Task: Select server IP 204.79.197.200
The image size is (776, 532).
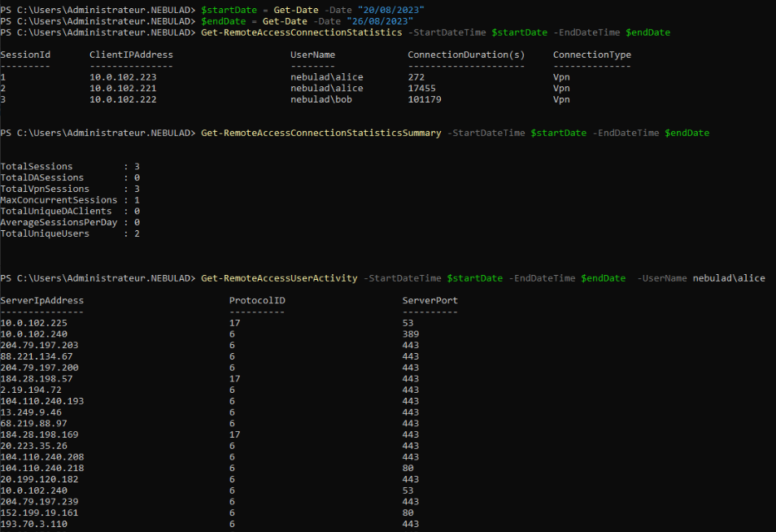Action: [39, 368]
